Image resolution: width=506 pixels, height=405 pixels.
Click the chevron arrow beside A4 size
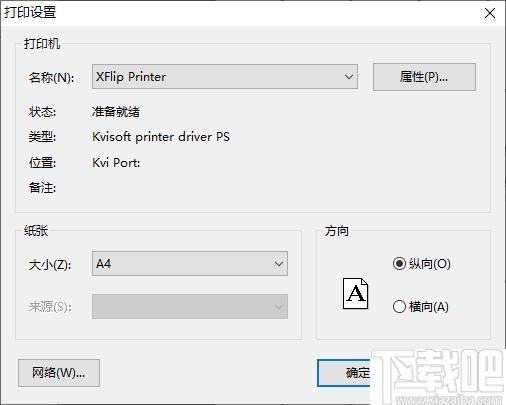coord(279,264)
